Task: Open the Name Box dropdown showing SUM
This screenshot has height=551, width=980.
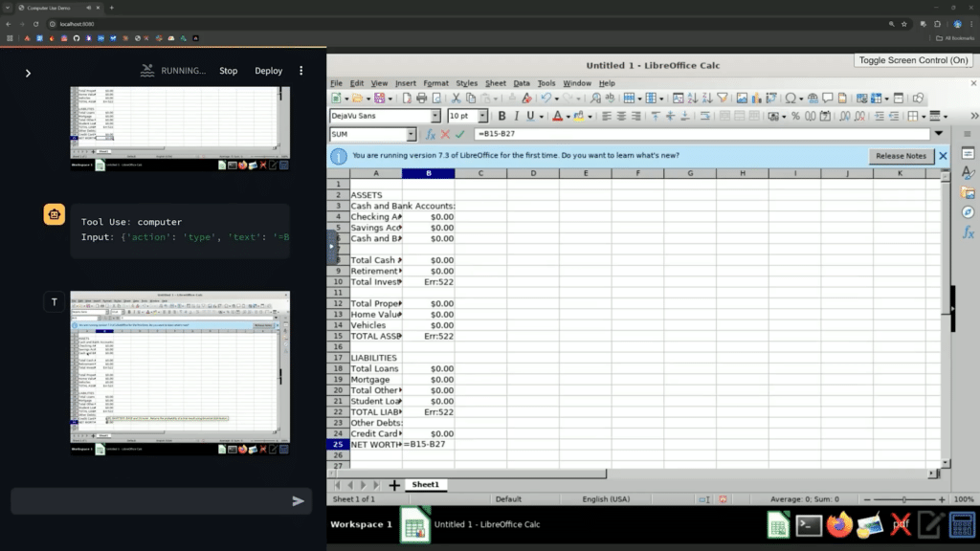Action: point(412,135)
